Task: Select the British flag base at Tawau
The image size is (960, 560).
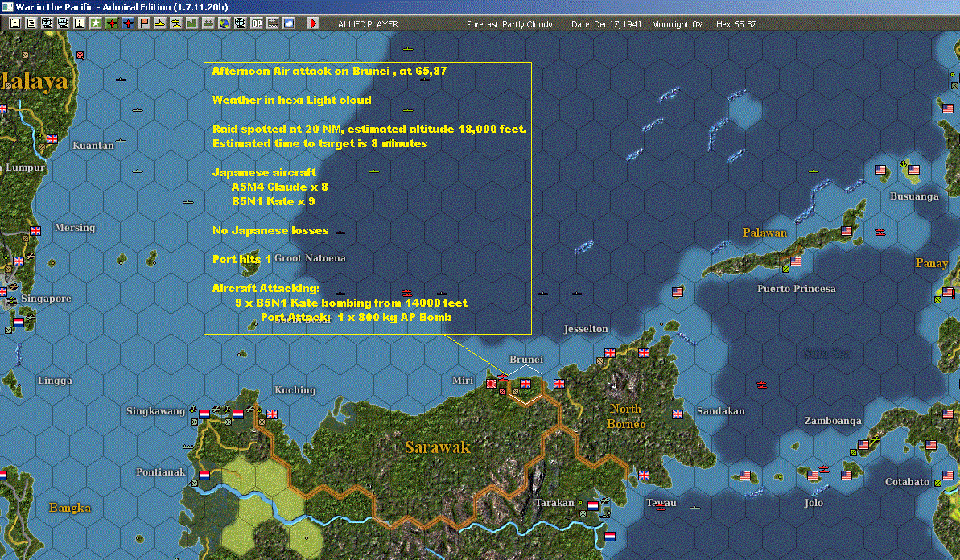Action: pos(644,475)
